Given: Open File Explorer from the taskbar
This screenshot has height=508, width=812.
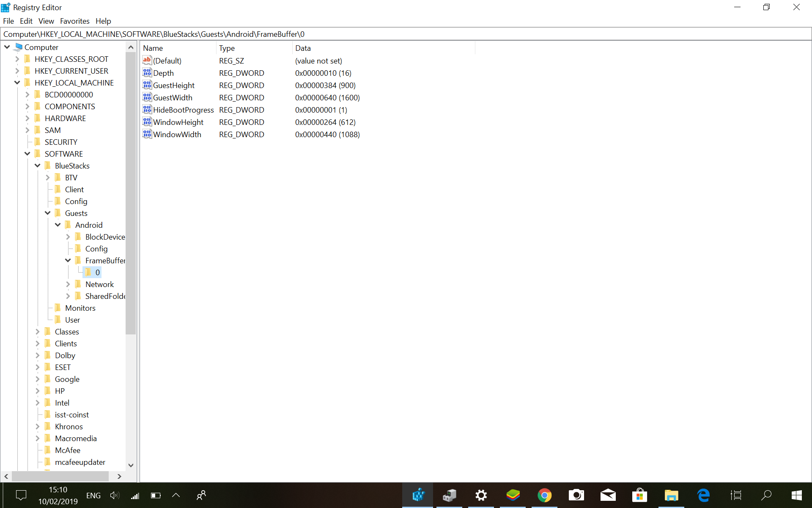Looking at the screenshot, I should [x=672, y=495].
